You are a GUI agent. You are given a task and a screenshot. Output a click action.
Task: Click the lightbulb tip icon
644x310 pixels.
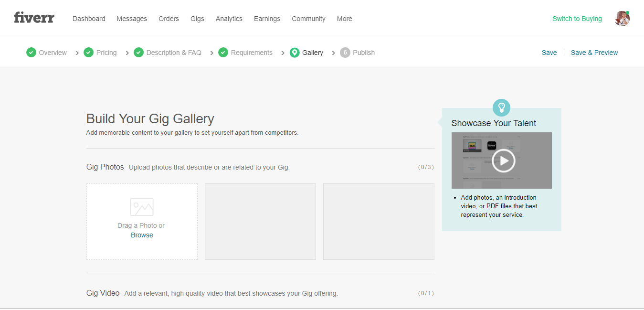[x=501, y=107]
